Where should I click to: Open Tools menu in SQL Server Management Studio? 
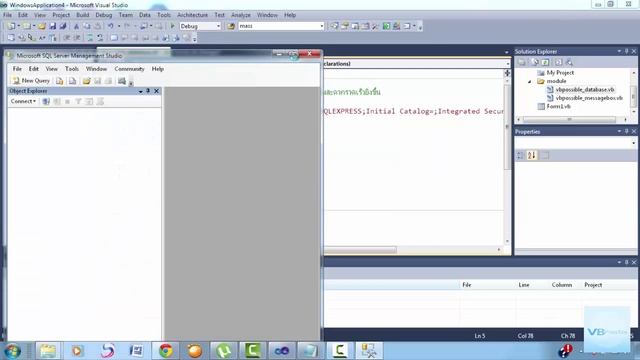coord(72,69)
